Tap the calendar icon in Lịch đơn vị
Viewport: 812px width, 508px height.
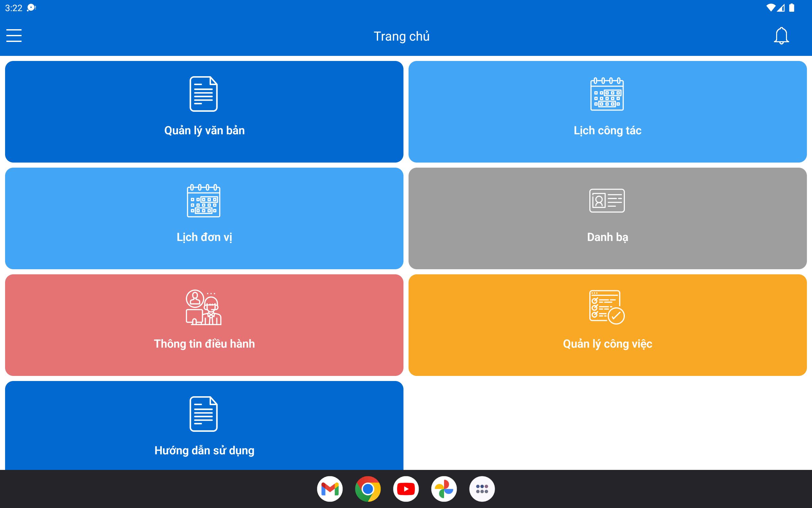[204, 201]
